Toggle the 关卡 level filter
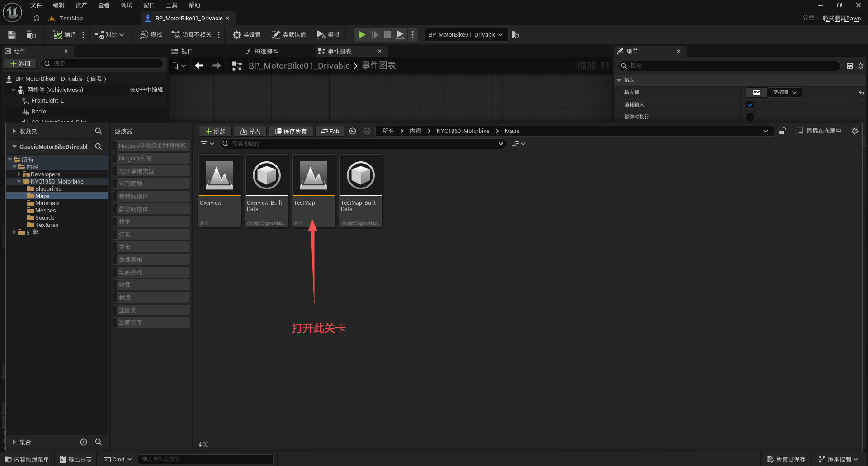The width and height of the screenshot is (868, 466). coord(151,247)
